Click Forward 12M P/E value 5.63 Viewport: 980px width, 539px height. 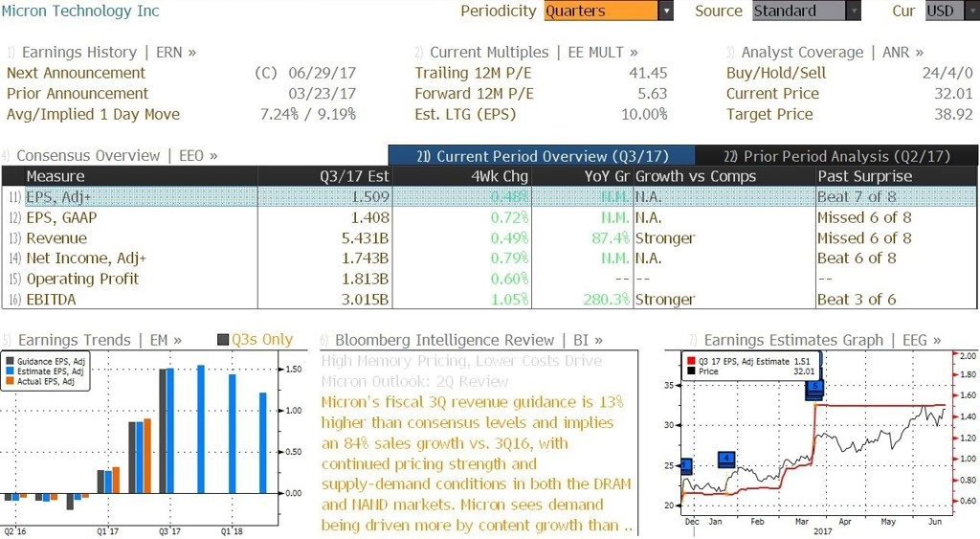pyautogui.click(x=653, y=94)
